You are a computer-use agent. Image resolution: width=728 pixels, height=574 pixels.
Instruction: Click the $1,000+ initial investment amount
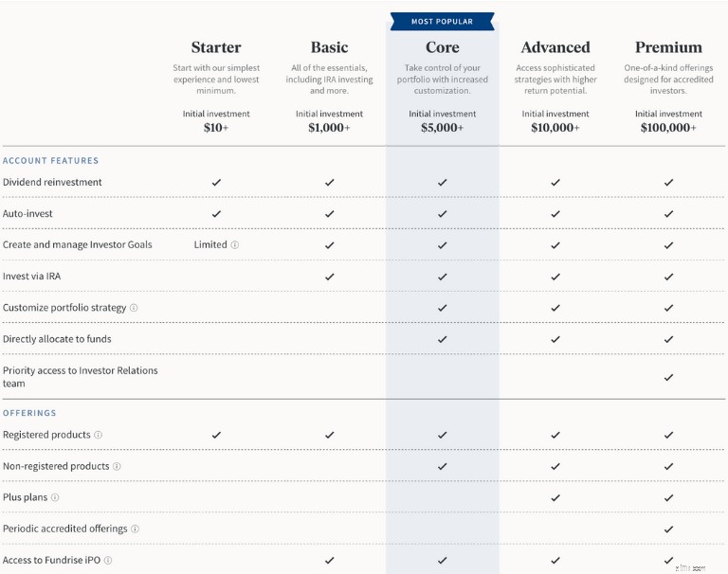[330, 128]
